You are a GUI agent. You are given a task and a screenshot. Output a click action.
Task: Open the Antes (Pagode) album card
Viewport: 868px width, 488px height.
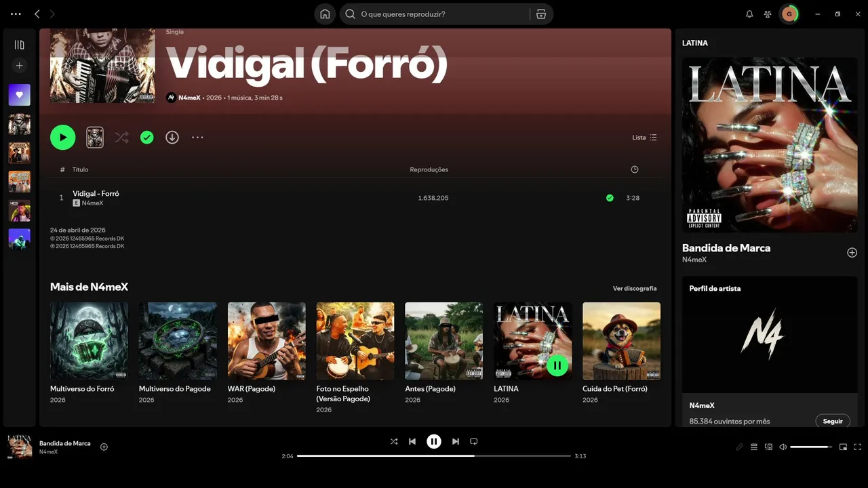[444, 354]
